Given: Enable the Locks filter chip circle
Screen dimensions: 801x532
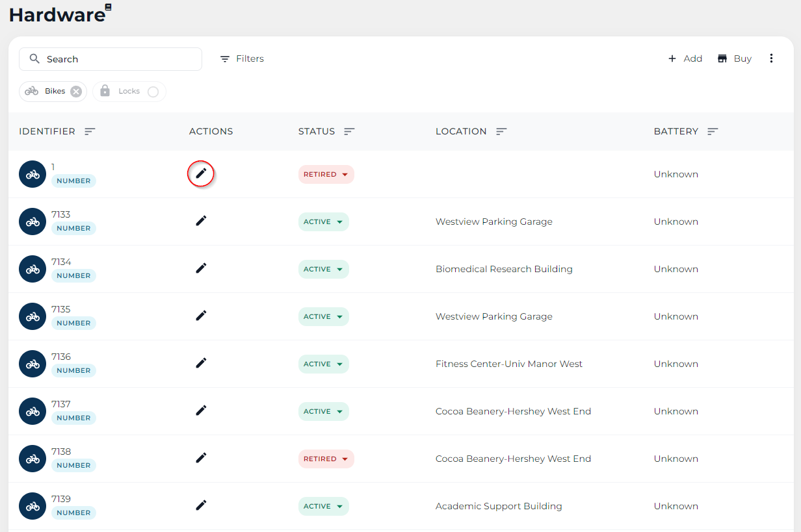Looking at the screenshot, I should point(153,92).
